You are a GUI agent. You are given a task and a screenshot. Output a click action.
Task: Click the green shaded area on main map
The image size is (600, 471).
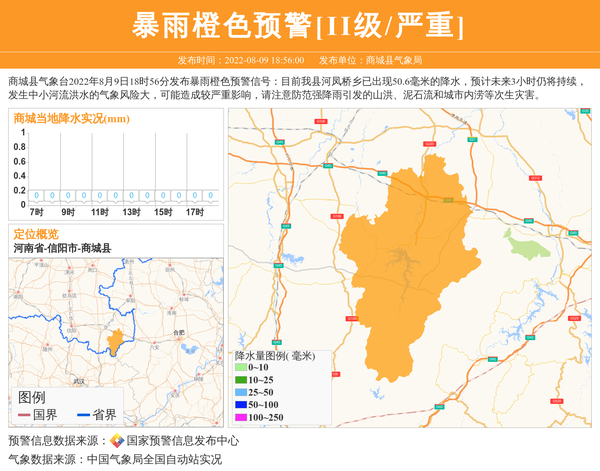tap(527, 246)
